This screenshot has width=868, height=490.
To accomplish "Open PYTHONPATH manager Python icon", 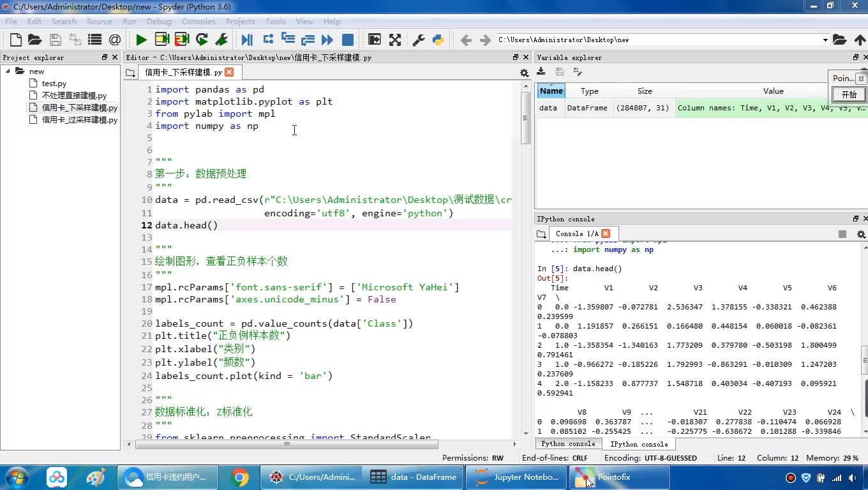I will click(438, 40).
